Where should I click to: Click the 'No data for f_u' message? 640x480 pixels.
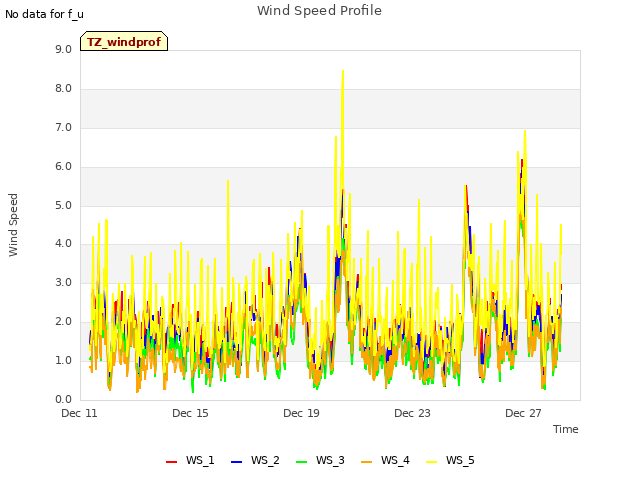44,14
